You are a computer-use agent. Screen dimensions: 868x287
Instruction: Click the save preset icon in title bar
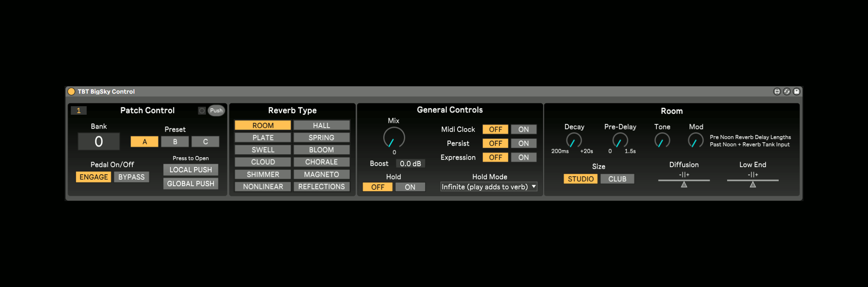tap(797, 92)
